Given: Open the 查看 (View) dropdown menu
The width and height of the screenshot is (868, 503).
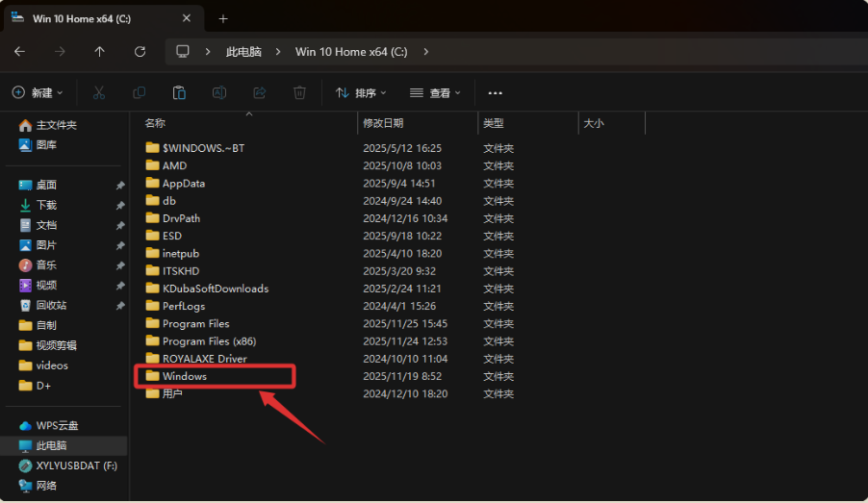Looking at the screenshot, I should pos(435,93).
